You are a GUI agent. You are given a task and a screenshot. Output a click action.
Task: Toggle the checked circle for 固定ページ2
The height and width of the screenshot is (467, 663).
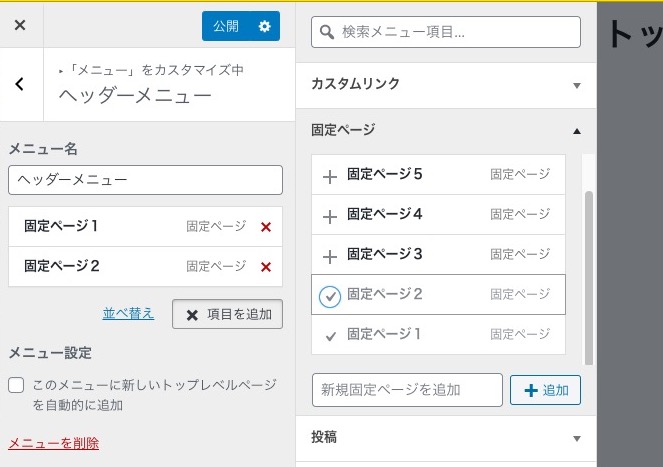click(x=329, y=295)
